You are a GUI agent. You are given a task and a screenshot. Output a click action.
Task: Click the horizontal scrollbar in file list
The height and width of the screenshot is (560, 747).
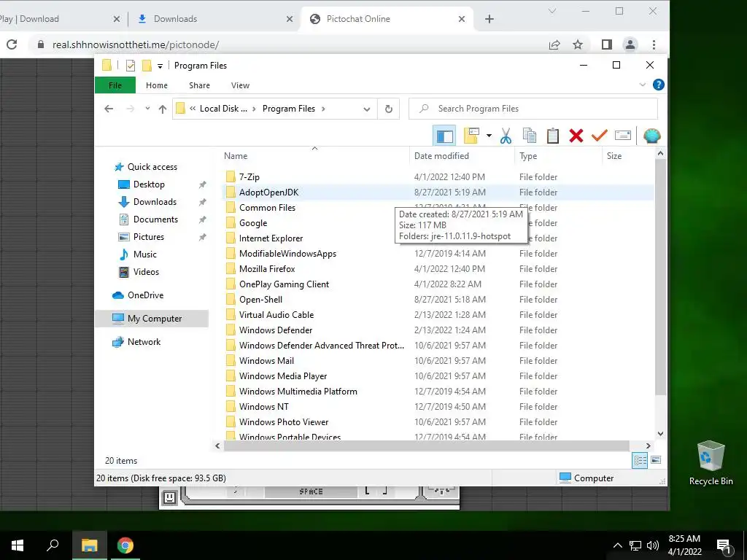pos(426,446)
